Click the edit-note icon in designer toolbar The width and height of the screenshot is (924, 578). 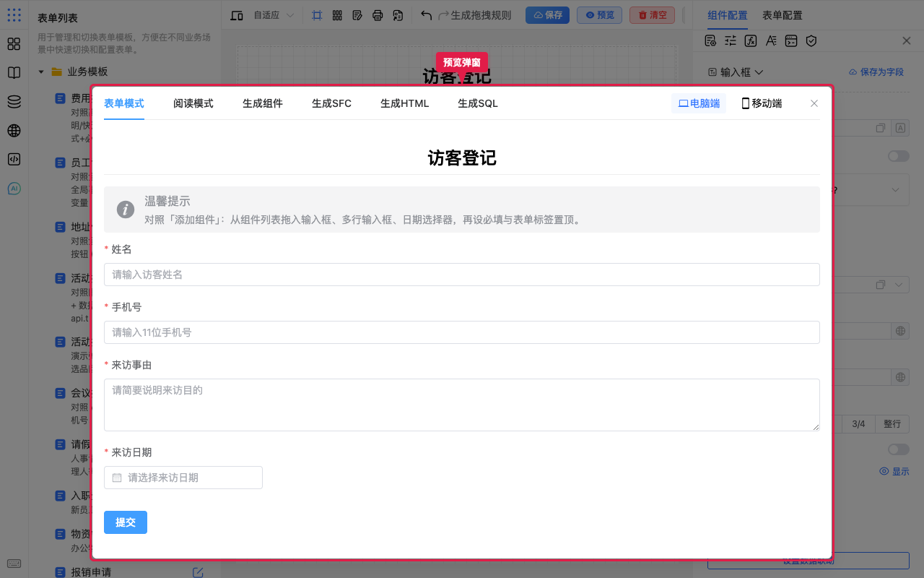coord(357,15)
